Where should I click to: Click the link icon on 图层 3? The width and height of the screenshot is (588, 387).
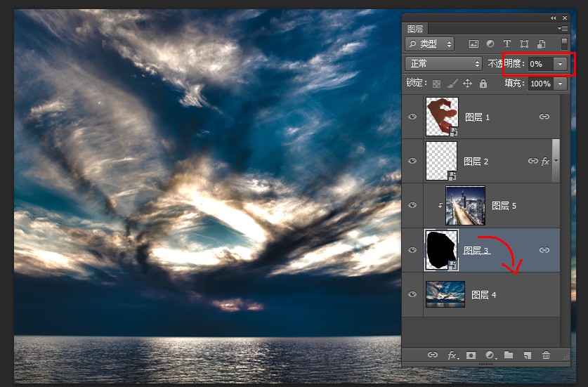point(544,250)
